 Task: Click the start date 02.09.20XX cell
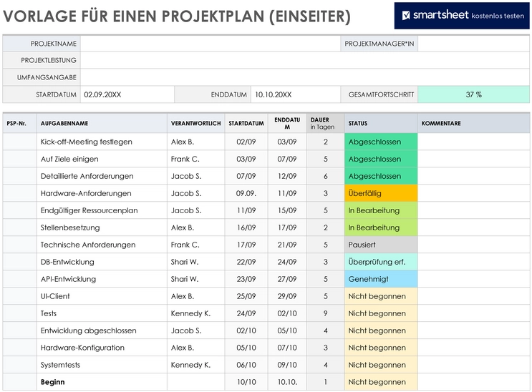[x=127, y=94]
